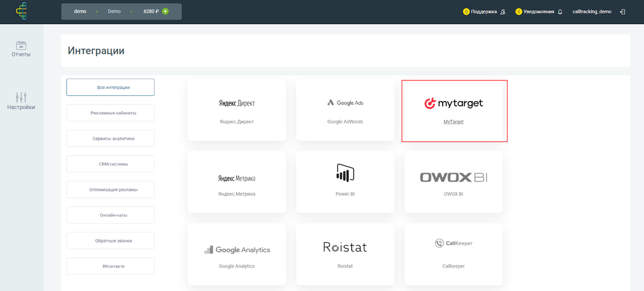Select the Обратные звонки filter

[111, 241]
